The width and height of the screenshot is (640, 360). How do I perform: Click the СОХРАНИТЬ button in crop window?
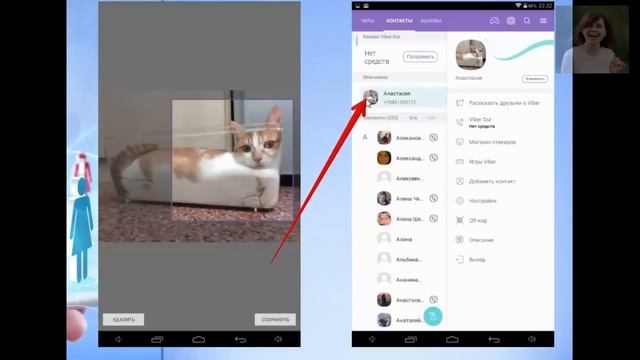275,320
